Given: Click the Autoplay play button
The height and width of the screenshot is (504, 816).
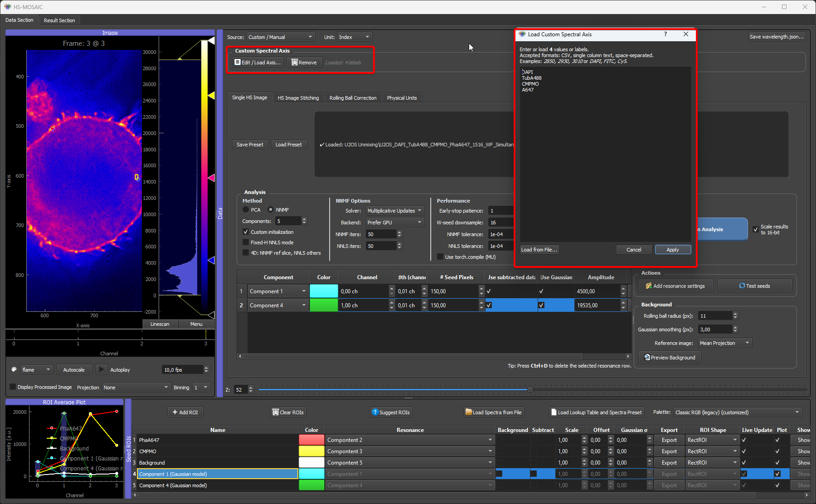Looking at the screenshot, I should [102, 369].
